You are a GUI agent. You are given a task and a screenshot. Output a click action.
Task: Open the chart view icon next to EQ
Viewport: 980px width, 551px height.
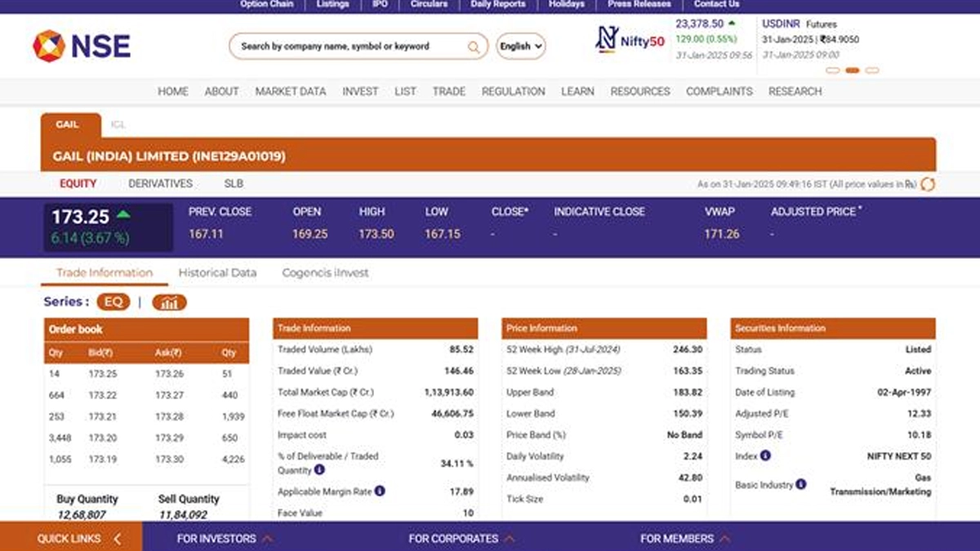169,303
